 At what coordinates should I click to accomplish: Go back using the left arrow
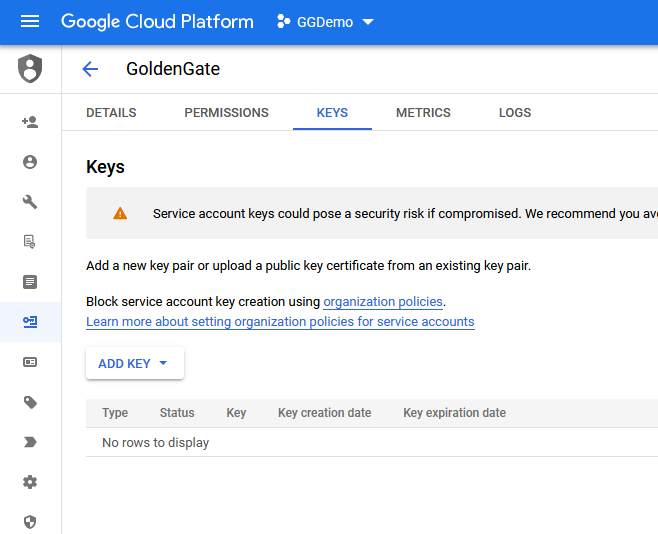tap(90, 69)
